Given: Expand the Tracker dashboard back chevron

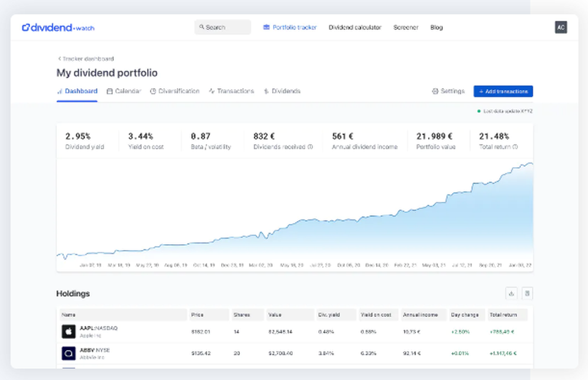Looking at the screenshot, I should (59, 59).
